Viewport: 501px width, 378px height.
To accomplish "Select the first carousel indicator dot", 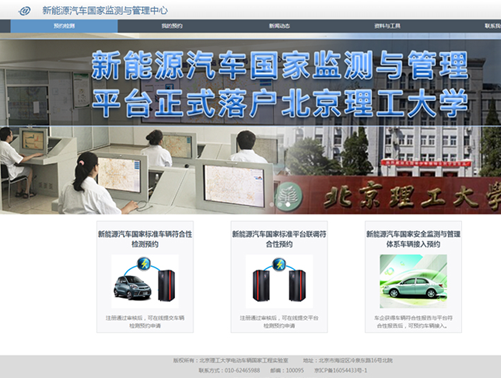I will (x=272, y=204).
